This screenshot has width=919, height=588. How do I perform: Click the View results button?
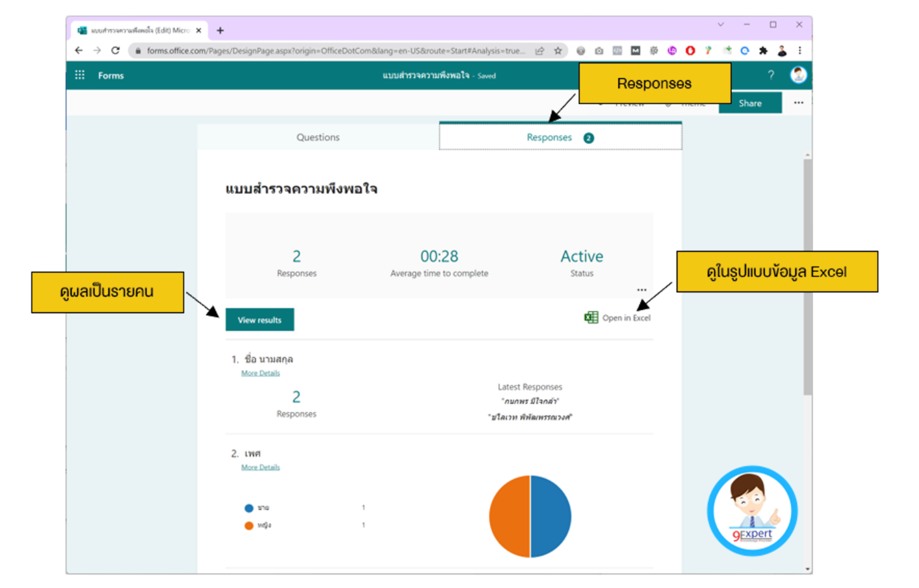point(259,320)
